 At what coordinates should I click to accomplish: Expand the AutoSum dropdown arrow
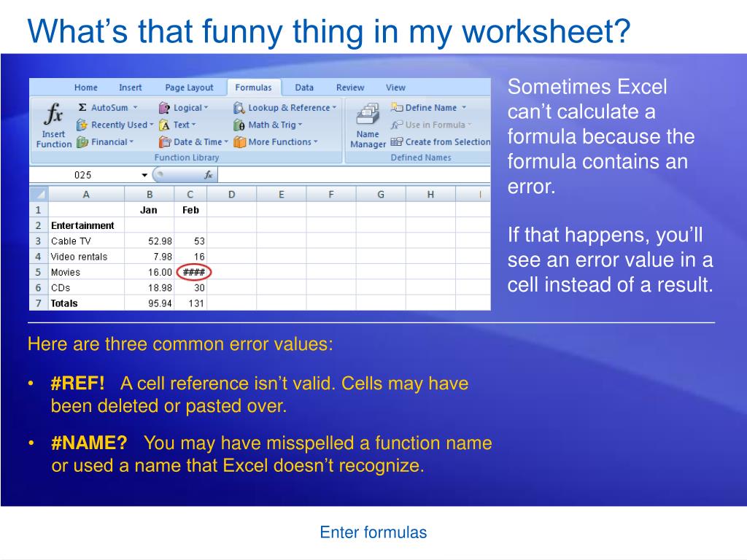pos(135,108)
